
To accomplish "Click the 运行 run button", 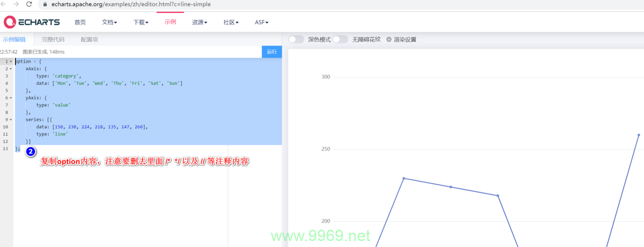I will click(x=272, y=51).
